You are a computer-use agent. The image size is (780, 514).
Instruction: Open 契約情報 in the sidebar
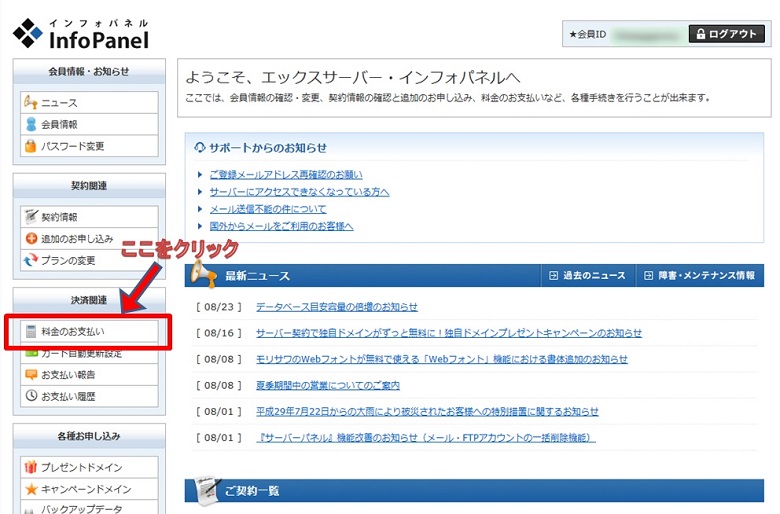(x=59, y=217)
